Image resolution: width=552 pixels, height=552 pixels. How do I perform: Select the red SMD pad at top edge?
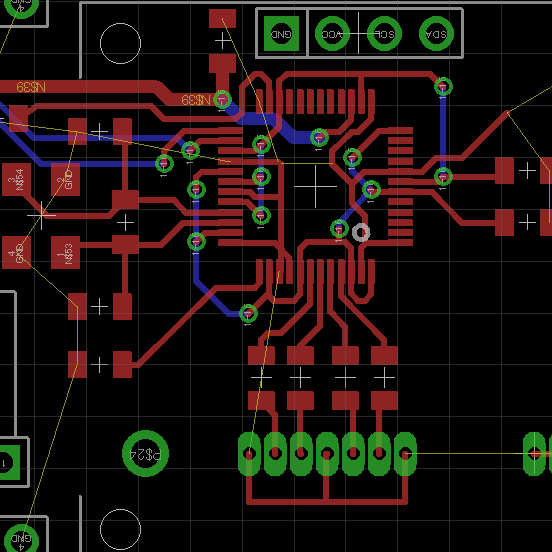[x=222, y=19]
